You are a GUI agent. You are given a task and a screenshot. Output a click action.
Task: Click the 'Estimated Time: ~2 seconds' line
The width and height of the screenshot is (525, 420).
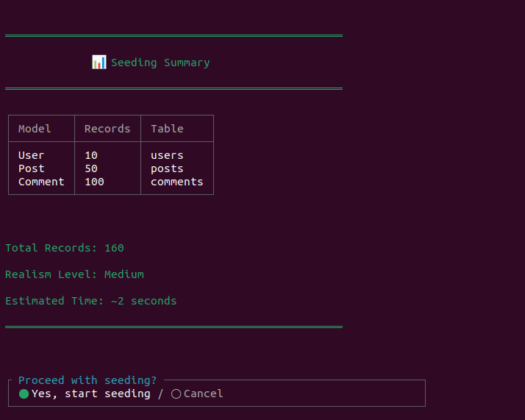[x=90, y=301]
